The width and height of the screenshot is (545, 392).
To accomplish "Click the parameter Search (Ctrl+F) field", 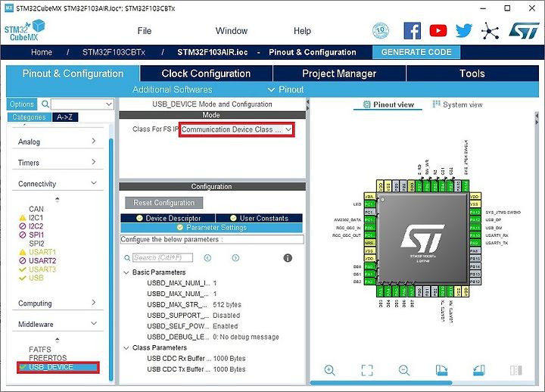I will pos(162,258).
